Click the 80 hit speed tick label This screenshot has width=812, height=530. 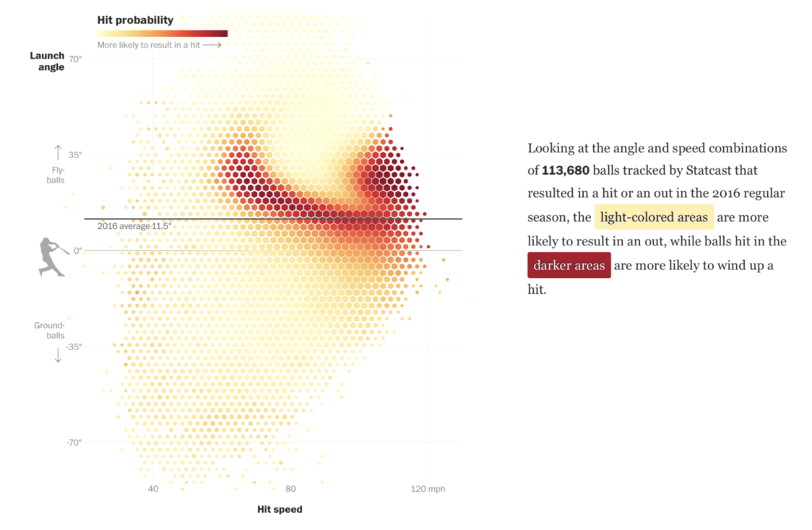(x=290, y=489)
